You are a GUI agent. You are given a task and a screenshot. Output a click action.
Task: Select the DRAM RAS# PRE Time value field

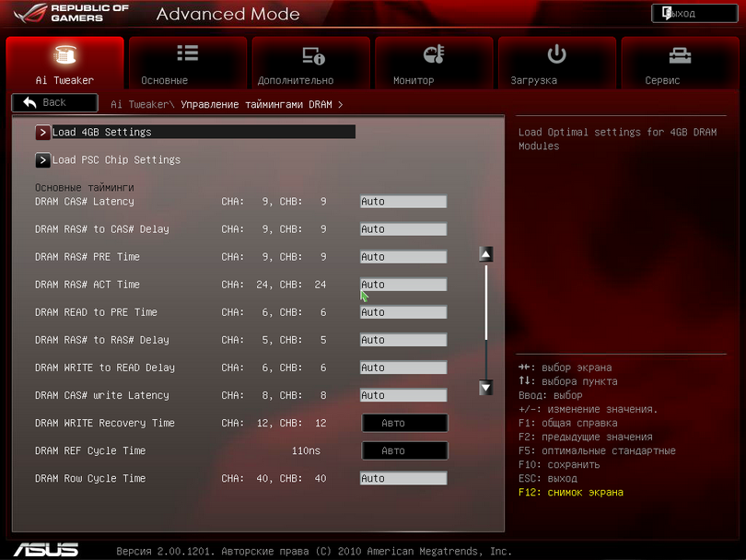[402, 257]
